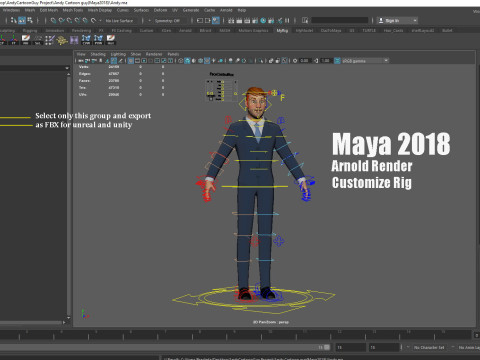Click Use Default Material icon
This screenshot has width=480, height=360.
coord(194,61)
